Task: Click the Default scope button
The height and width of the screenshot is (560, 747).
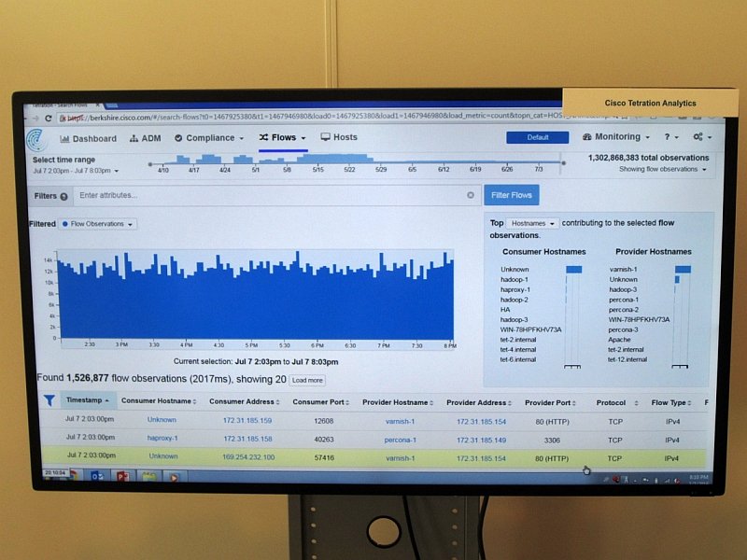Action: pyautogui.click(x=538, y=137)
